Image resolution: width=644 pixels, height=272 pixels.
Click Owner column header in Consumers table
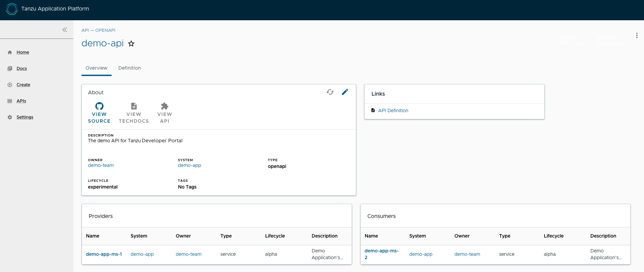tap(462, 236)
